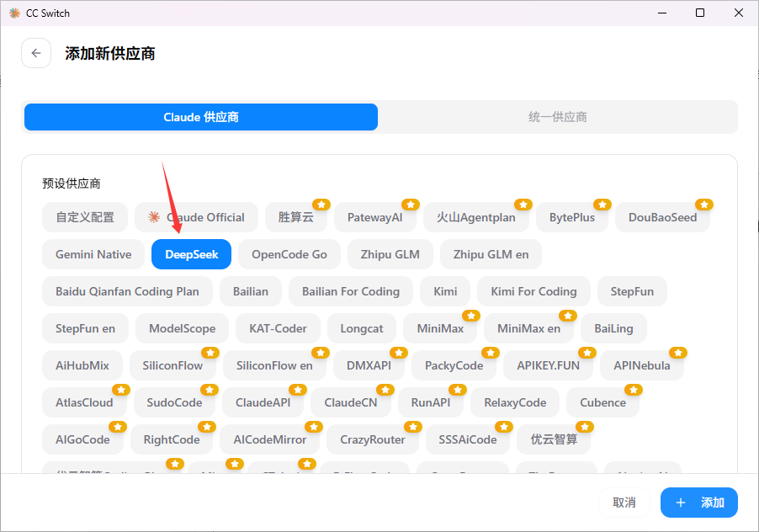This screenshot has height=532, width=759.
Task: Choose Claude Official preset
Action: 197,217
